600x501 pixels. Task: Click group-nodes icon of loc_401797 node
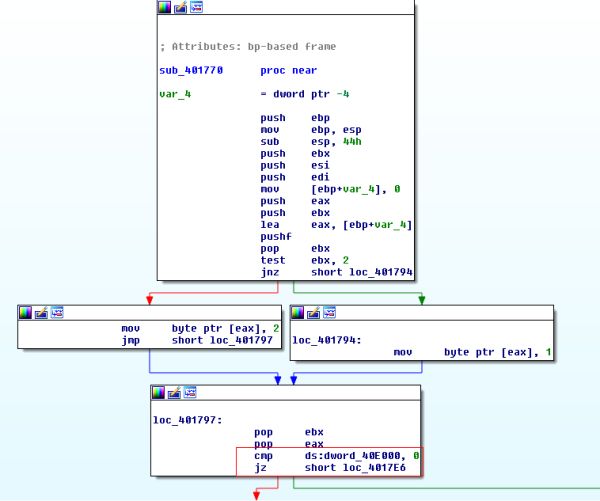190,393
